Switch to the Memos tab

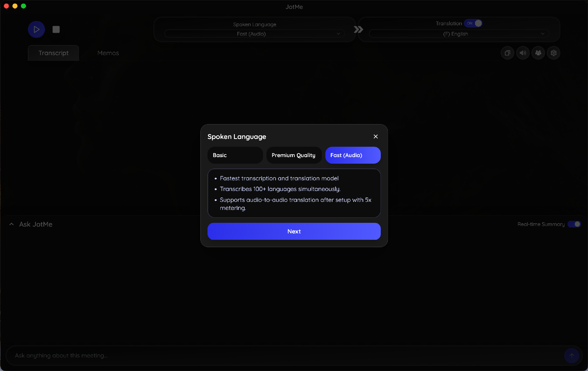[108, 53]
